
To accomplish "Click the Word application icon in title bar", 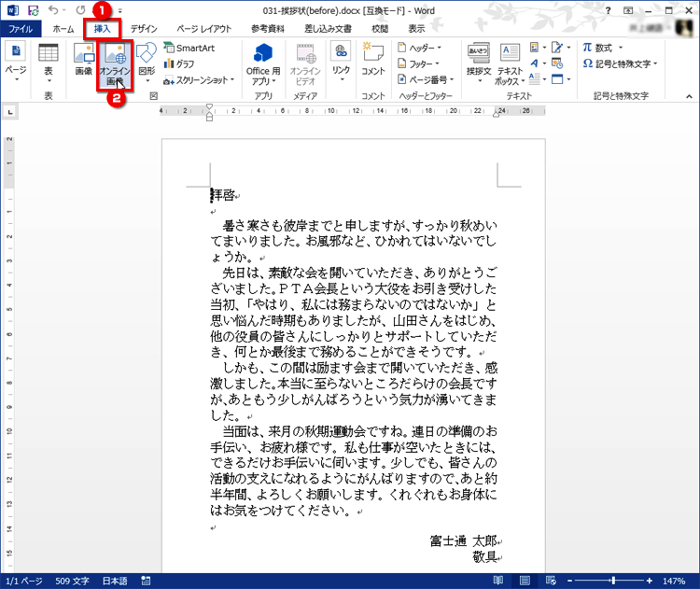I will tap(13, 10).
